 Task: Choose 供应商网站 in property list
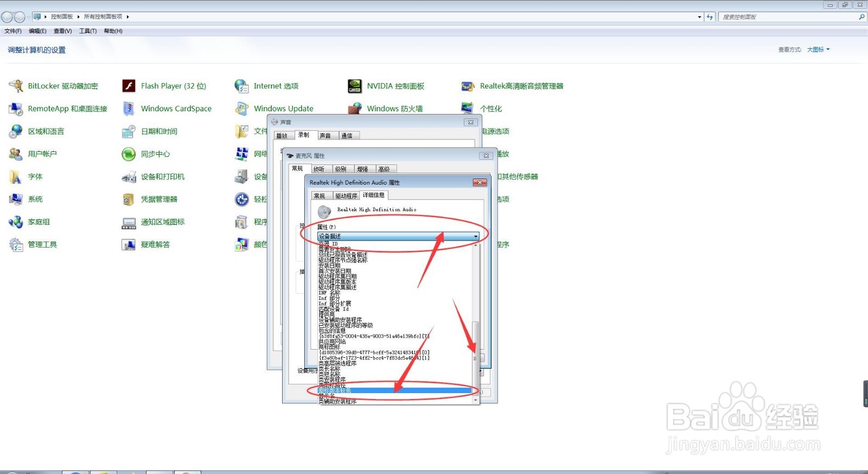coord(332,342)
